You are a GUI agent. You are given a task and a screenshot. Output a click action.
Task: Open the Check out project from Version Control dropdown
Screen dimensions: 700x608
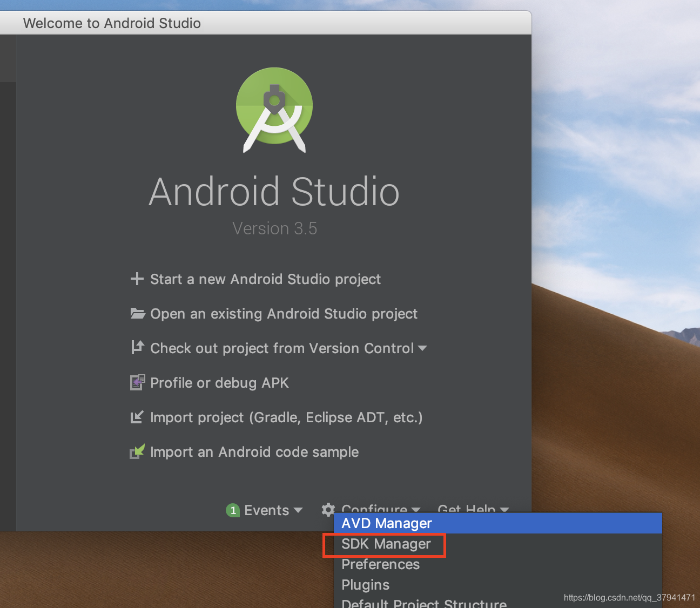coord(423,348)
